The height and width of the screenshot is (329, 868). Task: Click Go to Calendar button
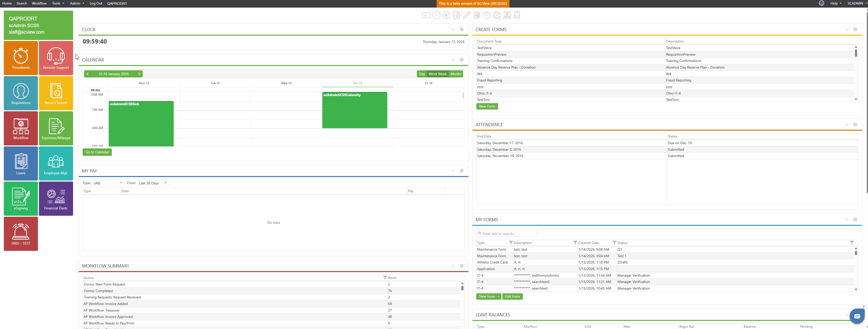pos(97,152)
